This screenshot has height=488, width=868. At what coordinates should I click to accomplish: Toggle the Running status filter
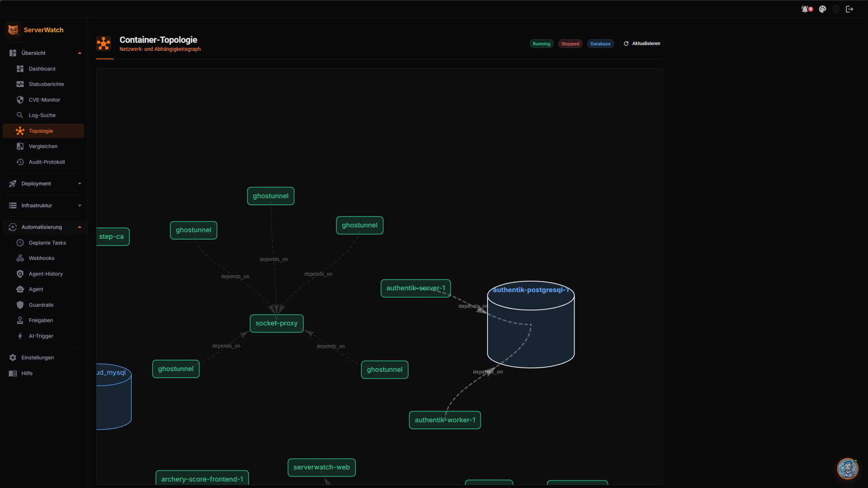click(x=541, y=44)
